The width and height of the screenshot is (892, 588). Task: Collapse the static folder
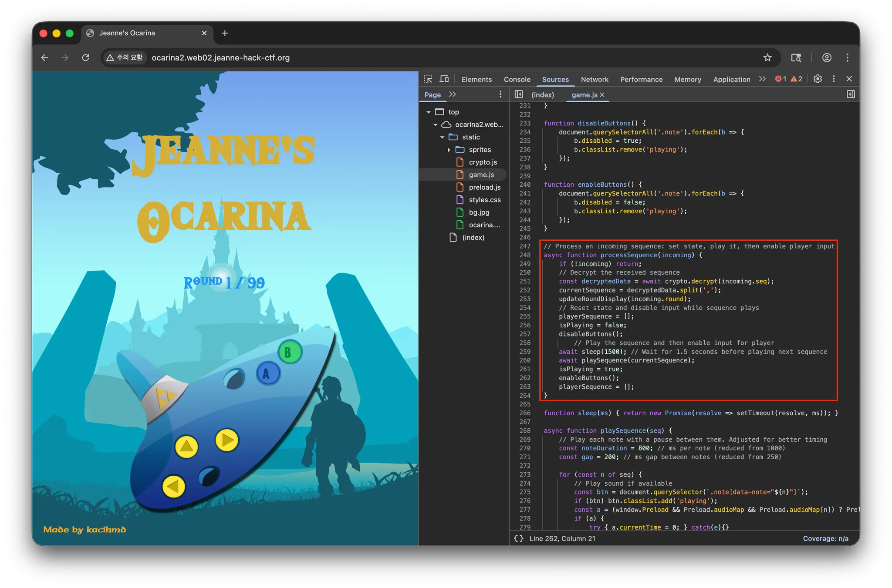[x=442, y=137]
